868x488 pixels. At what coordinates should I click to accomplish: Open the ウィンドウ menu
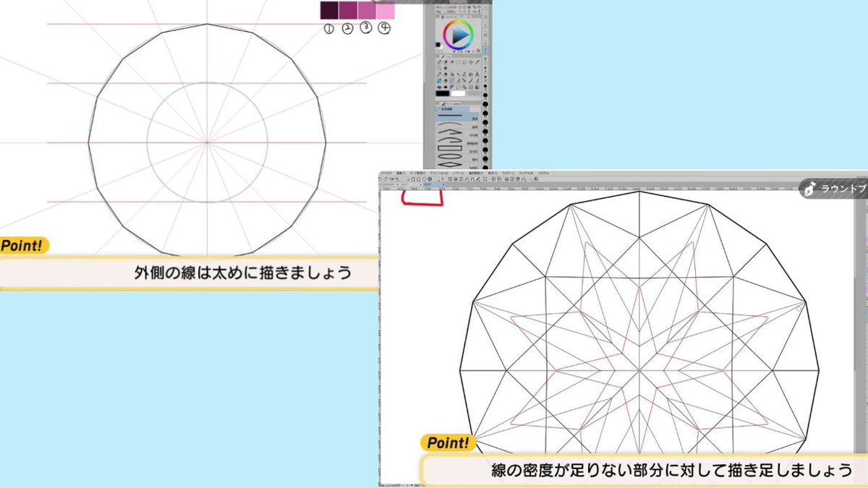tap(526, 174)
